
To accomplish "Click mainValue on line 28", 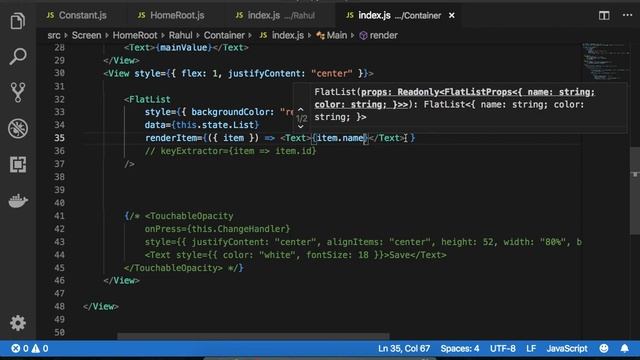I will point(184,47).
